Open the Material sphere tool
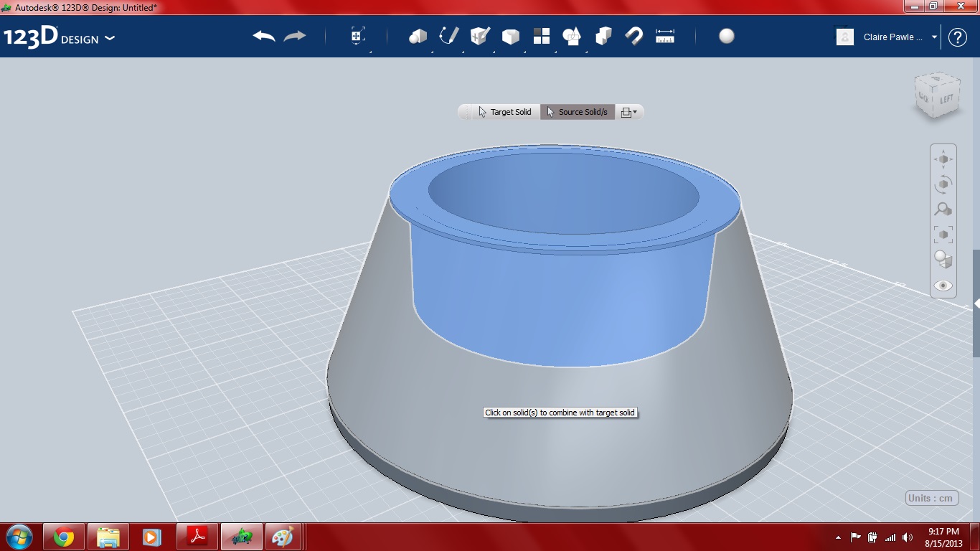The image size is (980, 551). coord(727,36)
